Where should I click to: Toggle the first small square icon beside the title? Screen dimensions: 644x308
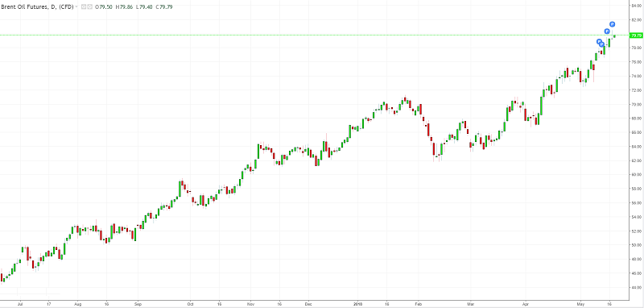(84, 7)
